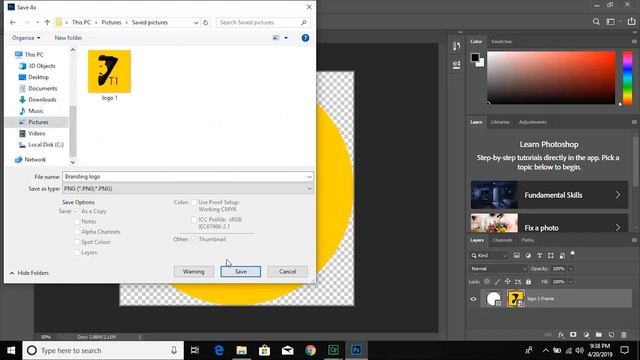Screen dimensions: 640x360
Task: Toggle visibility of logo 1 Frame layer
Action: (473, 299)
